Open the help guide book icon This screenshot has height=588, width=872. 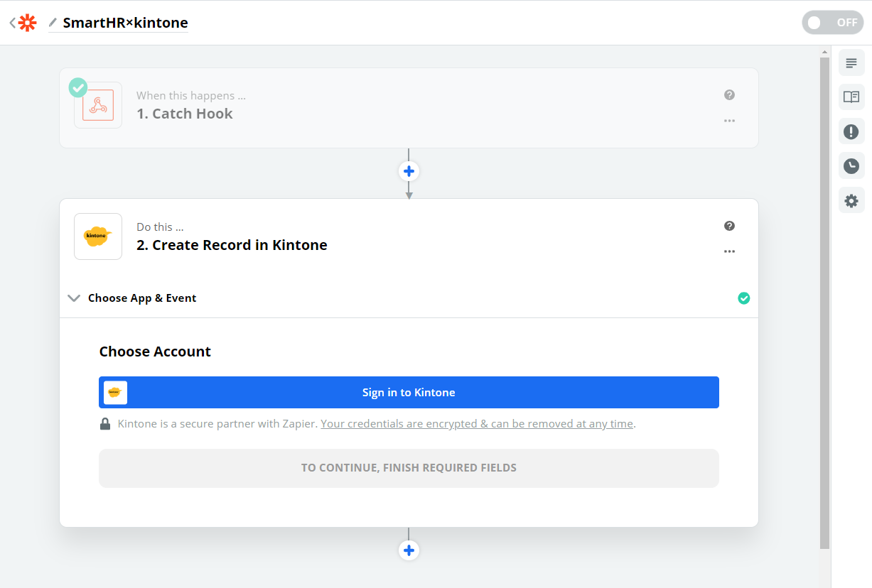tap(851, 97)
